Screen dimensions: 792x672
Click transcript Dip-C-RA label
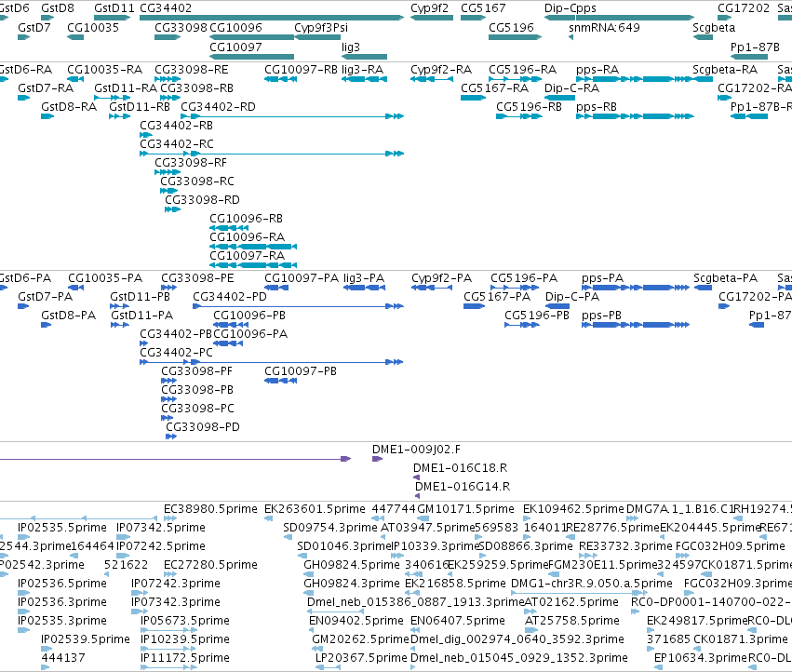571,87
